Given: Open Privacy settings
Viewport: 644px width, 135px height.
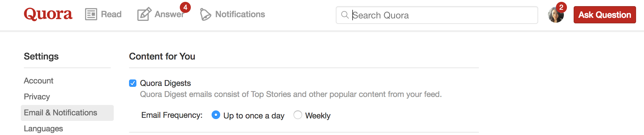Looking at the screenshot, I should pyautogui.click(x=37, y=97).
